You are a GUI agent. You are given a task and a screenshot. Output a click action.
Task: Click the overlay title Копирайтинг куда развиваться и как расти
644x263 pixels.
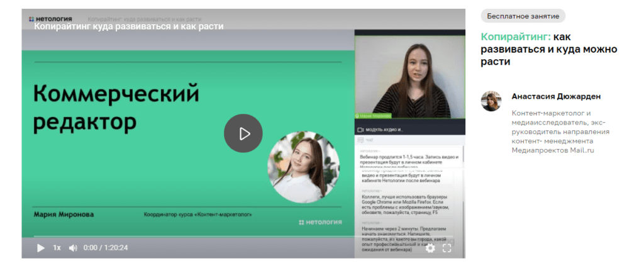click(x=128, y=26)
